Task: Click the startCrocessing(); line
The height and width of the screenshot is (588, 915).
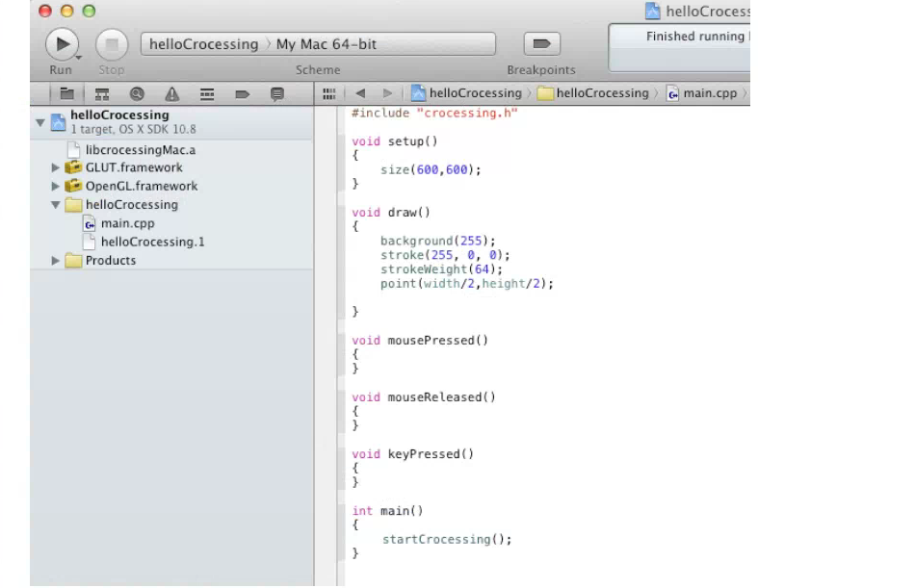Action: pos(447,540)
